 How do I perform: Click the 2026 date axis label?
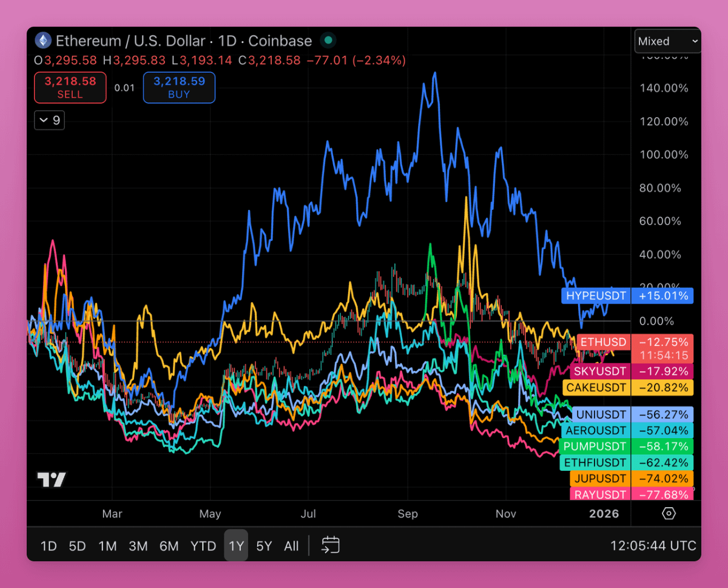pos(604,514)
